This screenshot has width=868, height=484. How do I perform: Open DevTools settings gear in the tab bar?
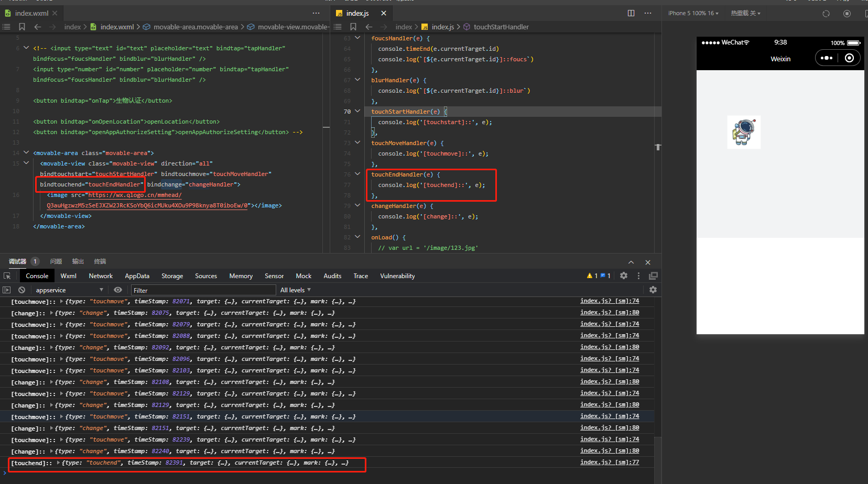(x=624, y=276)
